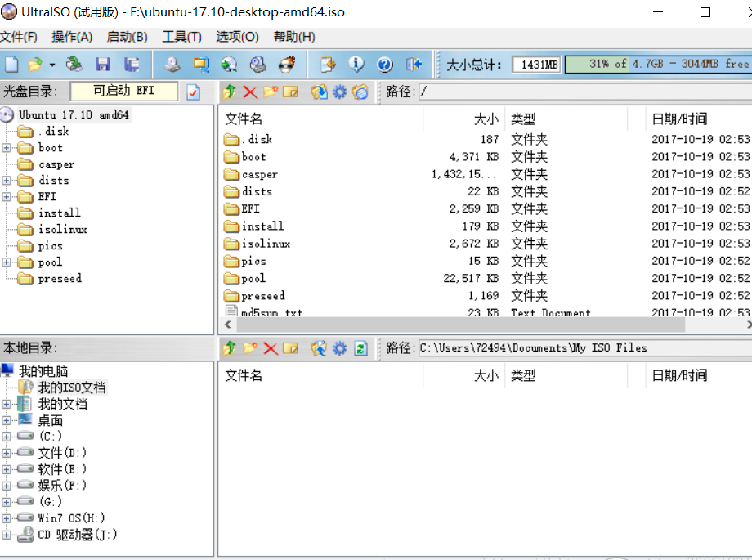Select 娱乐(F:) drive in local tree
752x560 pixels.
click(x=62, y=485)
